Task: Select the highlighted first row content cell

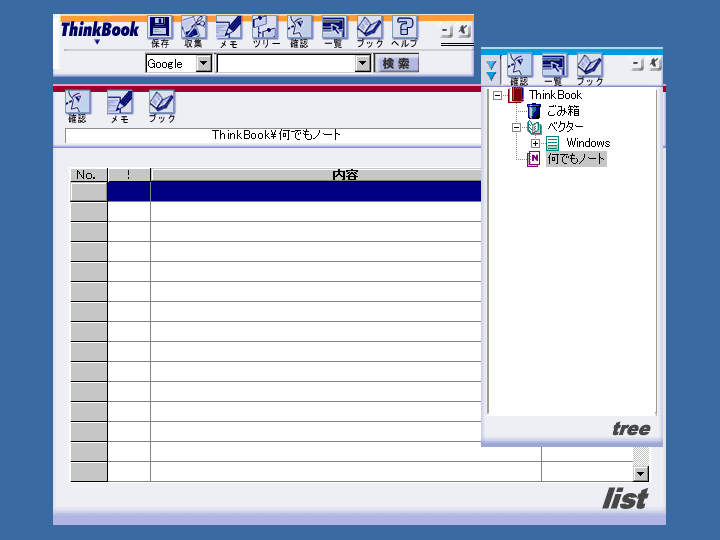Action: point(316,191)
